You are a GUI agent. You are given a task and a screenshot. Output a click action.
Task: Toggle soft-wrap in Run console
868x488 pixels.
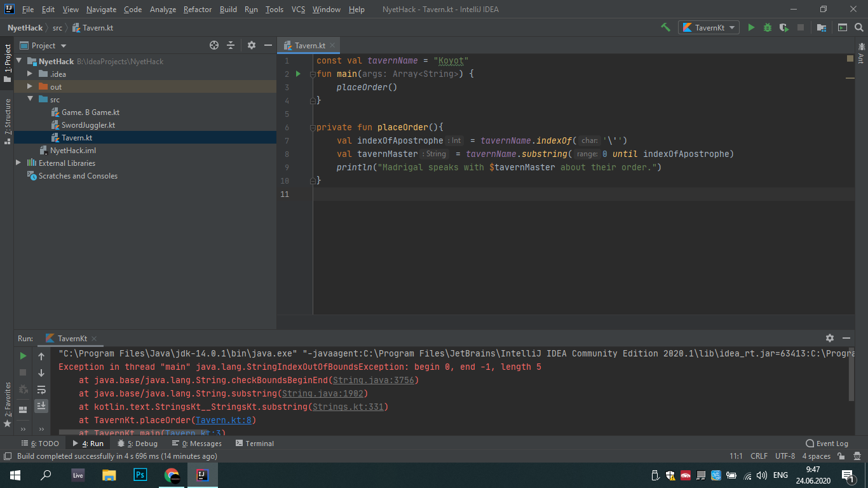pyautogui.click(x=41, y=389)
